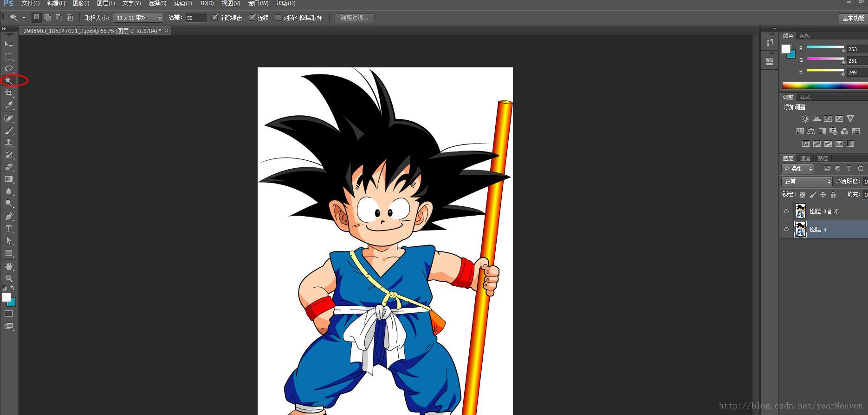Open the 滤镜(T) menu
Image resolution: width=868 pixels, height=415 pixels.
click(x=183, y=3)
